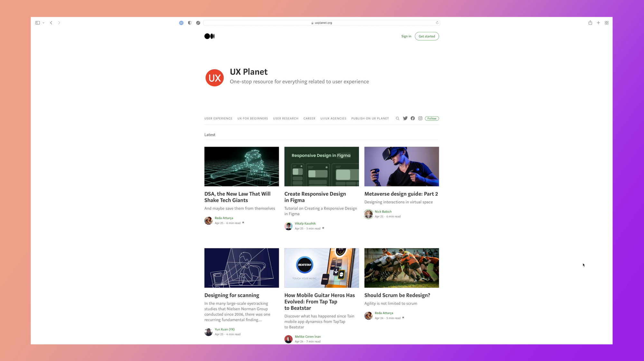
Task: Click the Facebook icon on UX Planet
Action: 412,118
